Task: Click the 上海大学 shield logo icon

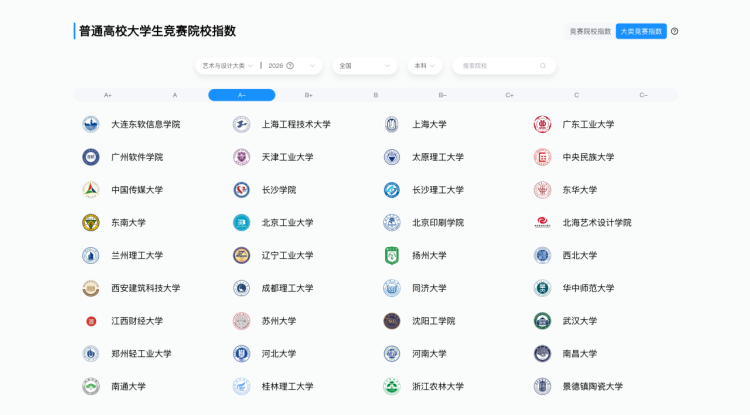Action: coord(391,124)
